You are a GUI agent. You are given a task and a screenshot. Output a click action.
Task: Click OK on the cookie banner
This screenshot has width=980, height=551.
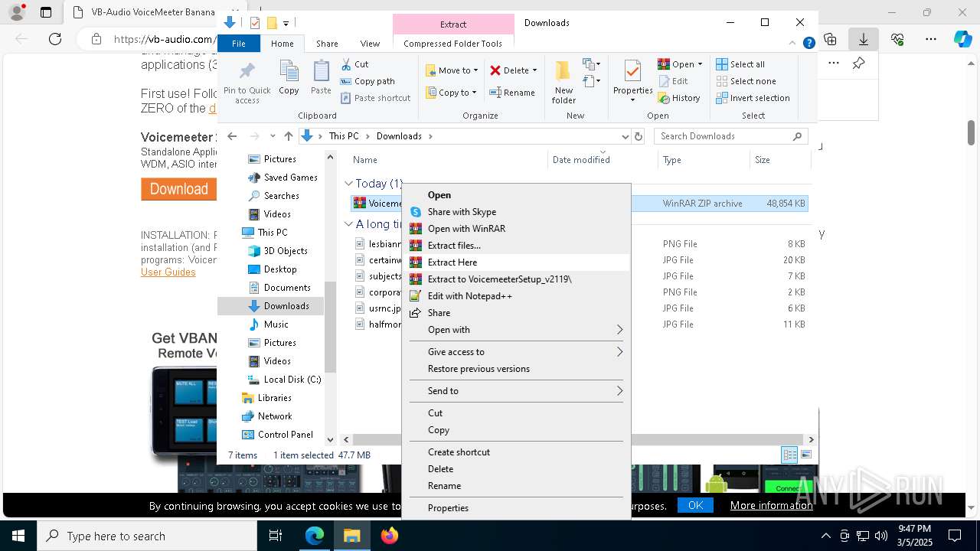[695, 505]
